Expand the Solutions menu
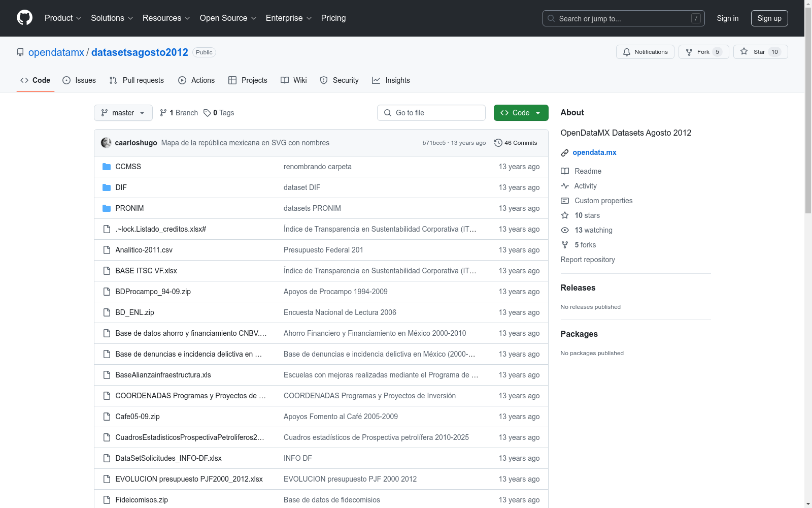 tap(112, 18)
